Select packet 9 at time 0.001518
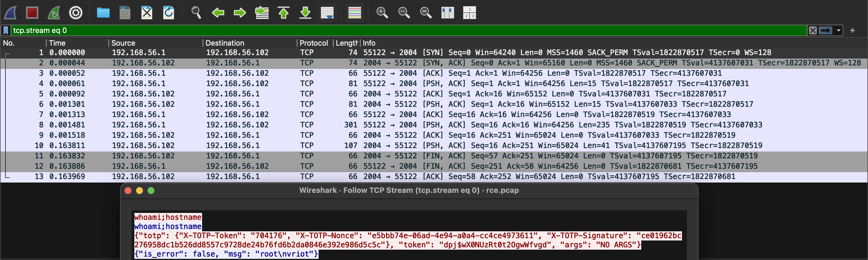The width and height of the screenshot is (868, 260). (434, 135)
